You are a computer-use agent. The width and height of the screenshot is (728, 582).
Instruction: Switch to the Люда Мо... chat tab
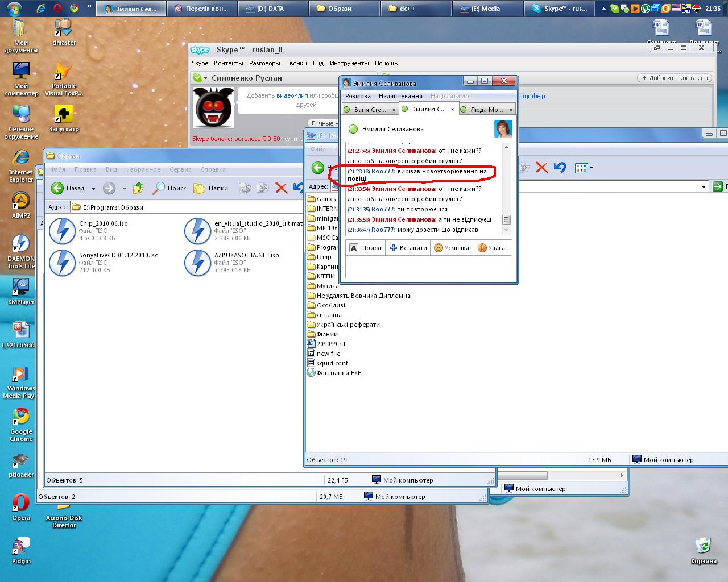[486, 110]
